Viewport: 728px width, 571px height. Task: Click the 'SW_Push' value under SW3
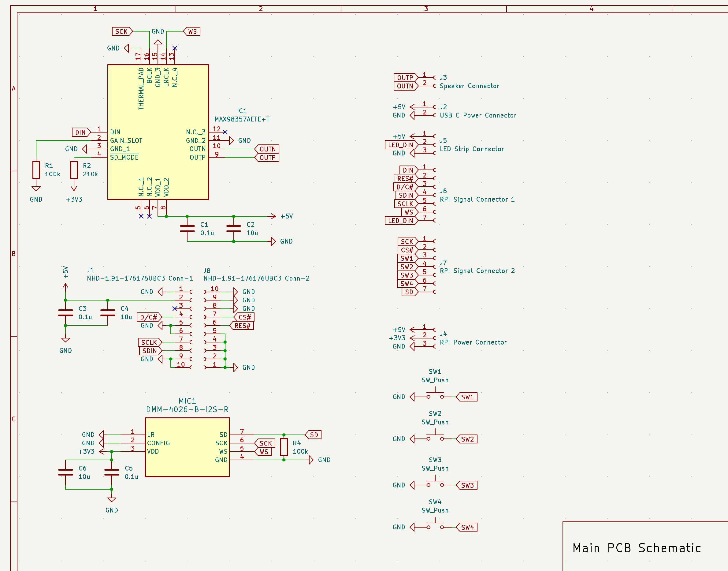[x=435, y=468]
